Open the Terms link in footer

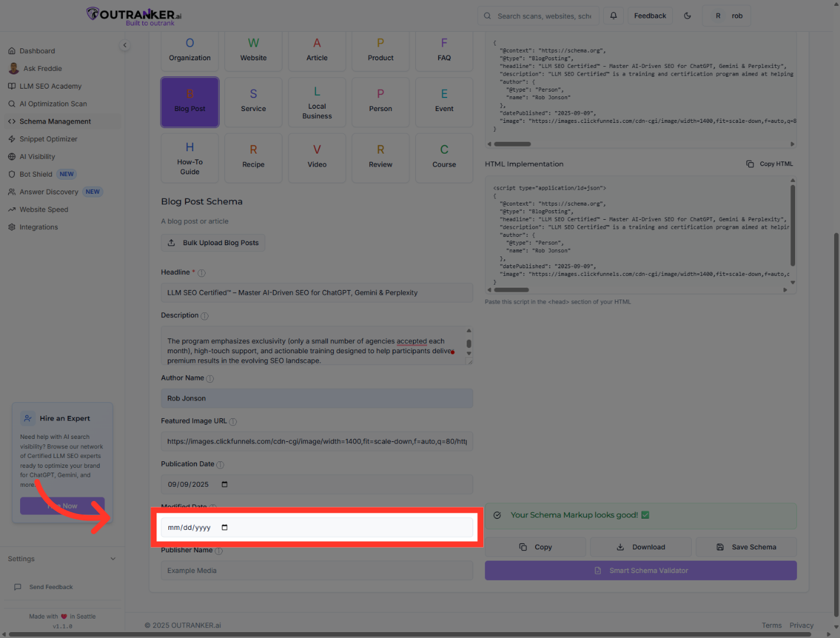(x=771, y=625)
